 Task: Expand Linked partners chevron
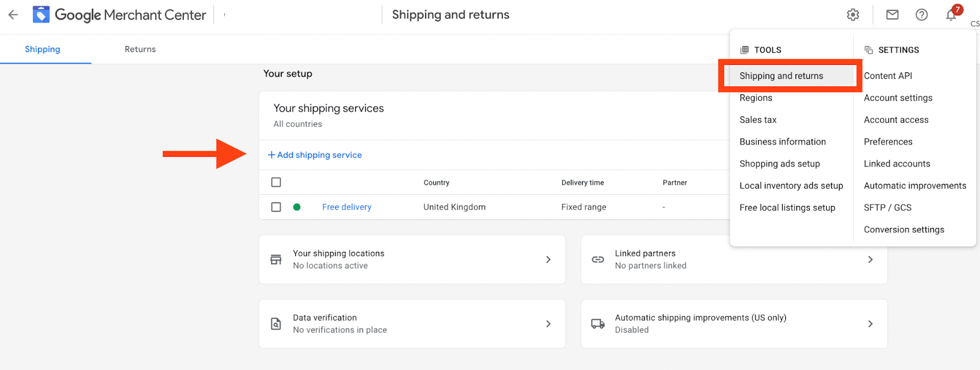(870, 260)
